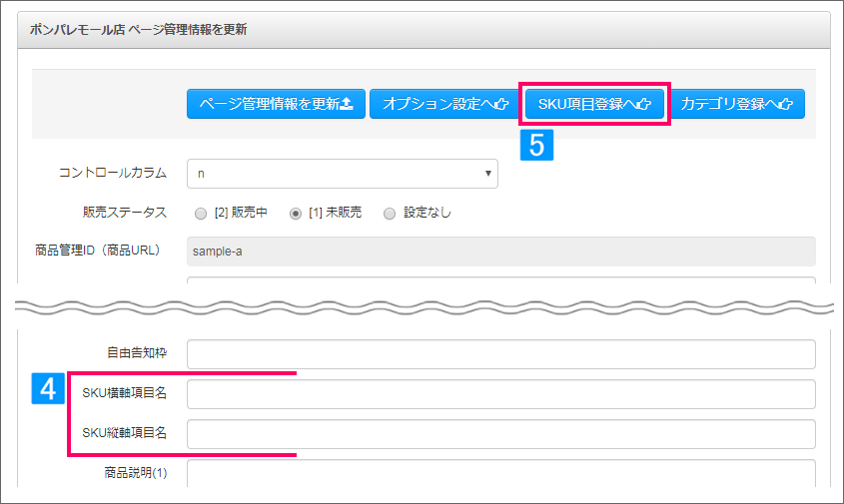Select the [2] 販売中 radio button
The width and height of the screenshot is (844, 504).
pos(201,214)
